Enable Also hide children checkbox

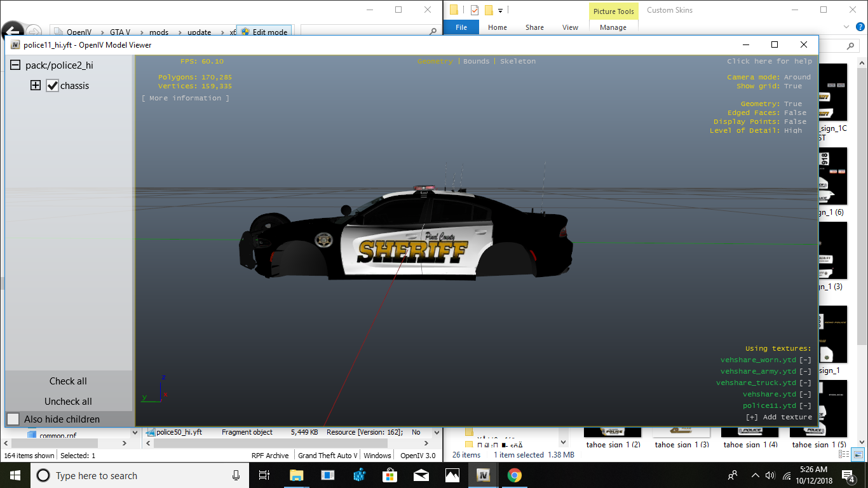point(13,419)
